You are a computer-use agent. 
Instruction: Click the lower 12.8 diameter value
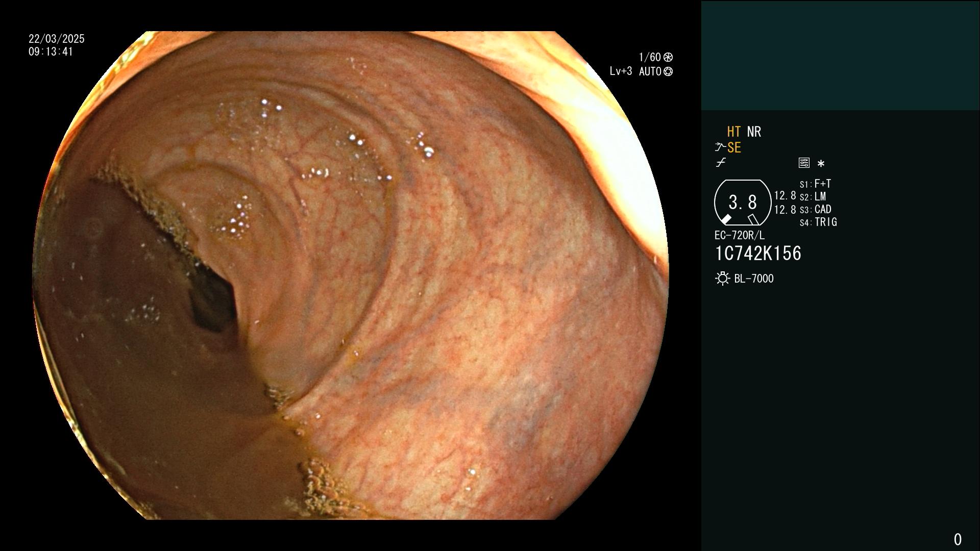pos(785,210)
